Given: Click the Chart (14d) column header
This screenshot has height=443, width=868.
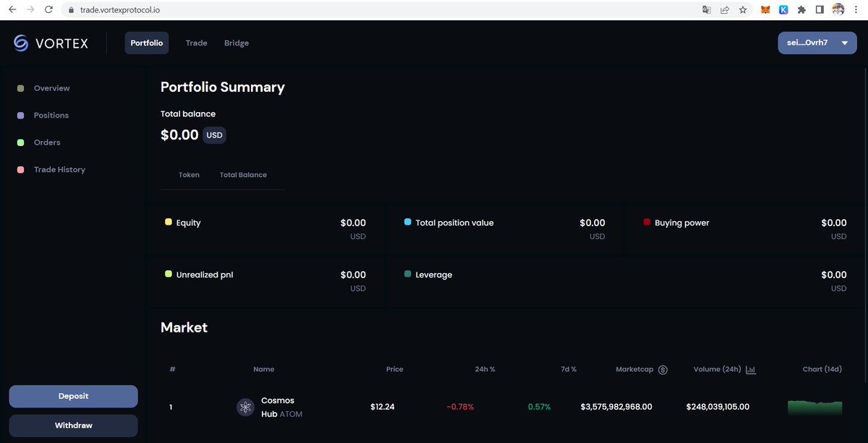Looking at the screenshot, I should pyautogui.click(x=822, y=369).
